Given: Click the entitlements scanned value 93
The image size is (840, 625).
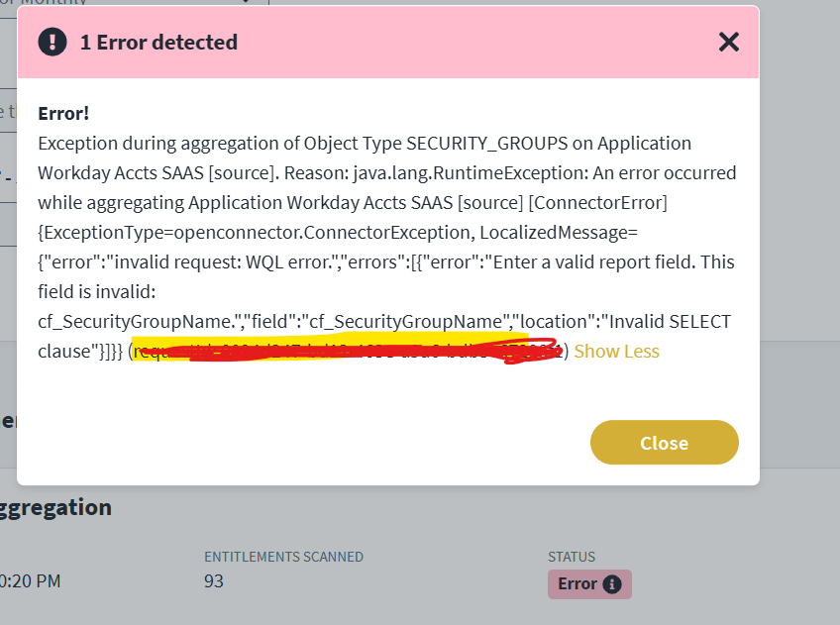Looking at the screenshot, I should point(214,581).
